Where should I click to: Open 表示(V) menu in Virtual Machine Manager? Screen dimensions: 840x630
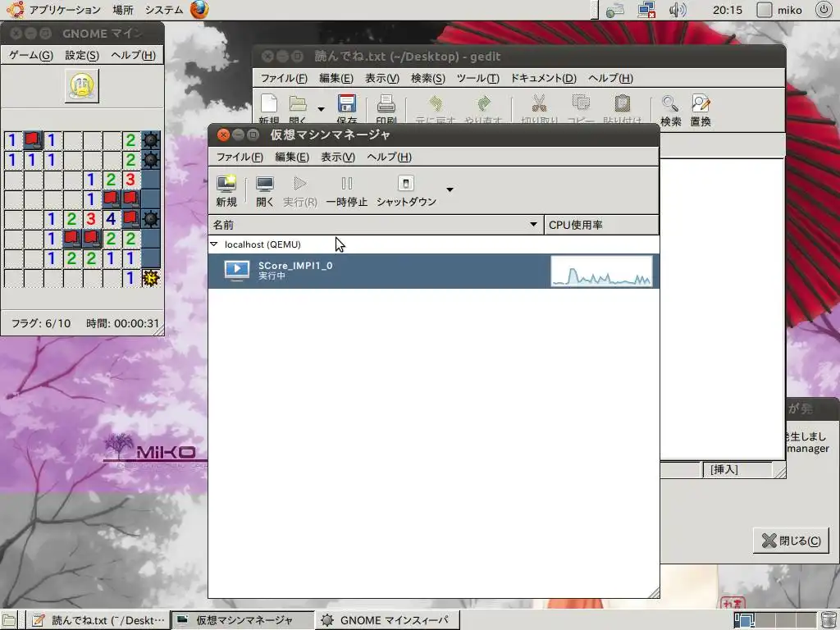point(337,157)
